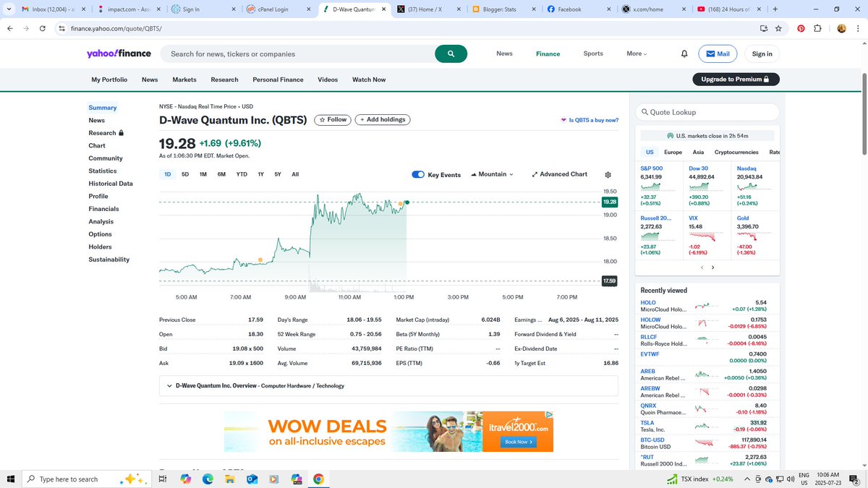The image size is (868, 488).
Task: Click the key event marker near 1:00 PM
Action: pos(401,204)
